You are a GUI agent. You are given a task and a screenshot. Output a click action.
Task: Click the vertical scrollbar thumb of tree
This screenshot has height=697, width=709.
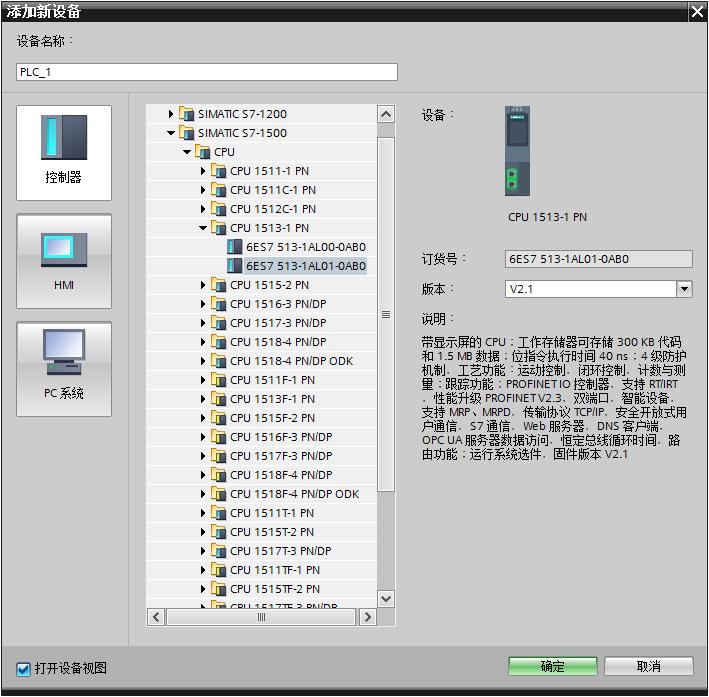(386, 314)
